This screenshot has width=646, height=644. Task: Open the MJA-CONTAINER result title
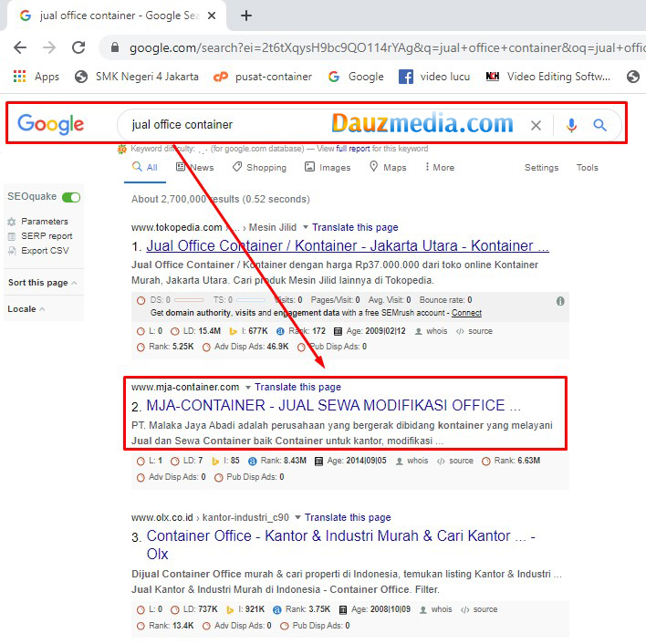(334, 406)
